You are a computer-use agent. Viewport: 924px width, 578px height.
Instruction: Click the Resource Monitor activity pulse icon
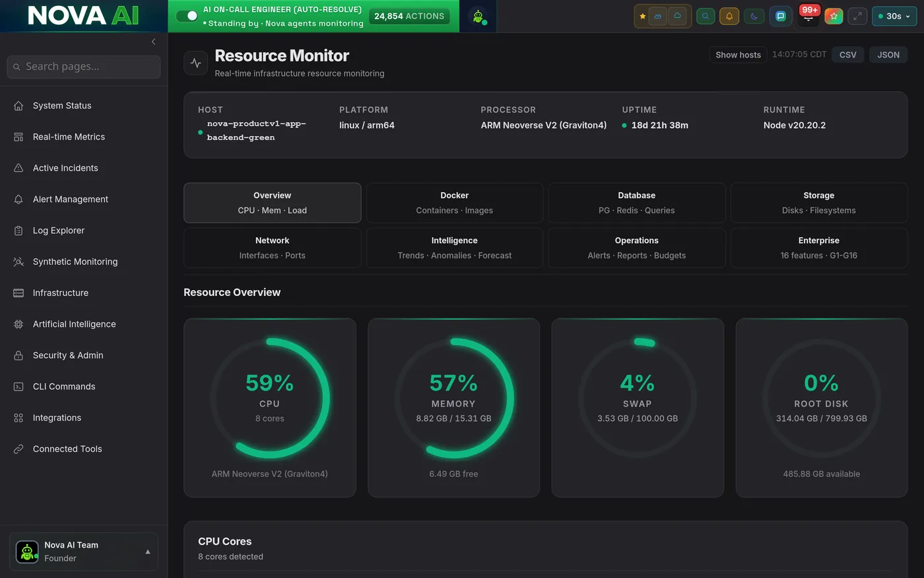196,63
